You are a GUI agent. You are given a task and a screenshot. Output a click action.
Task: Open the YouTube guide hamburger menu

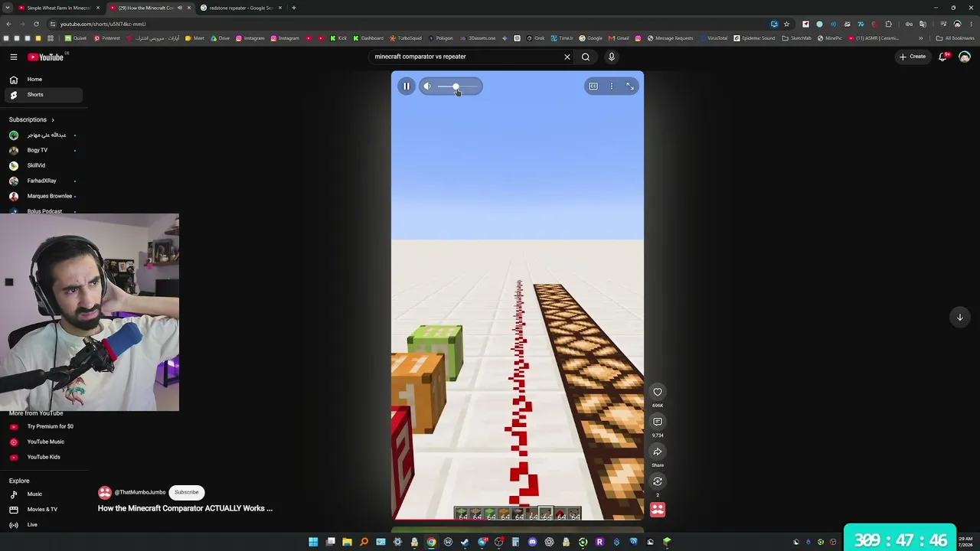(14, 57)
